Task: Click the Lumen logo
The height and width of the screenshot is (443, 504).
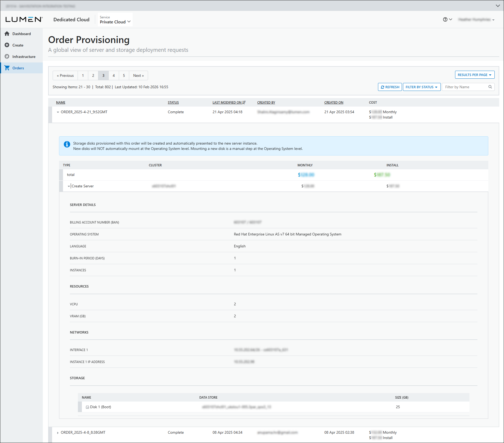Action: click(x=24, y=19)
